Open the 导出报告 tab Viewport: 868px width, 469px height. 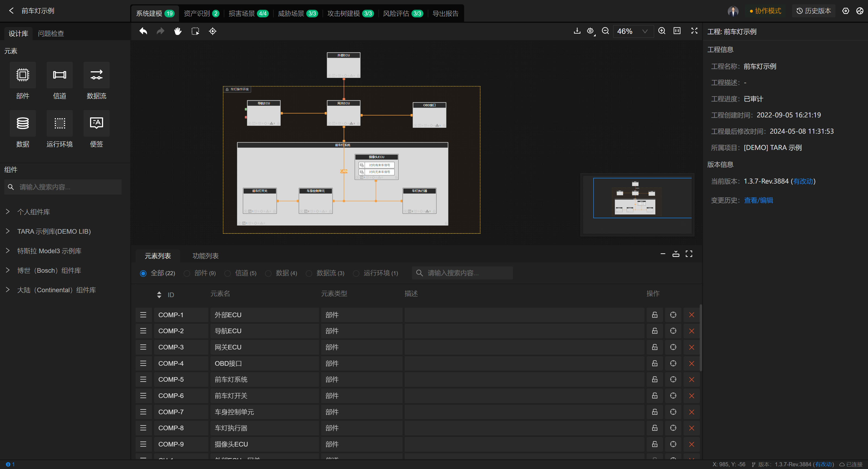(445, 14)
